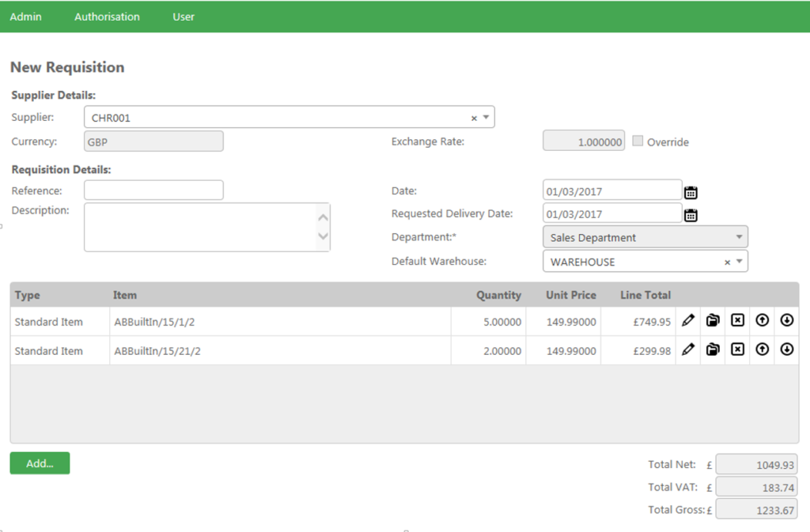The height and width of the screenshot is (532, 810).
Task: Open the User menu
Action: (x=184, y=17)
